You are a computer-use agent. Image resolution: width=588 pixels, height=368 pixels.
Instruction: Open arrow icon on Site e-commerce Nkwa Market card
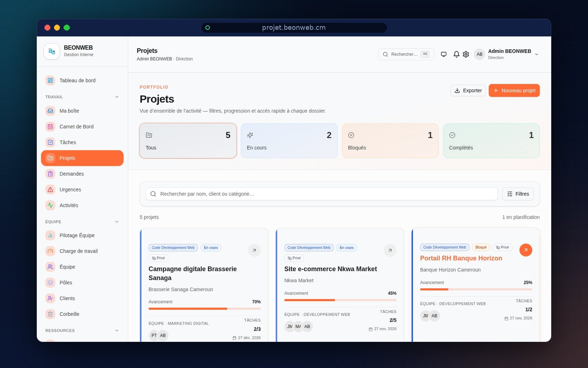click(390, 250)
